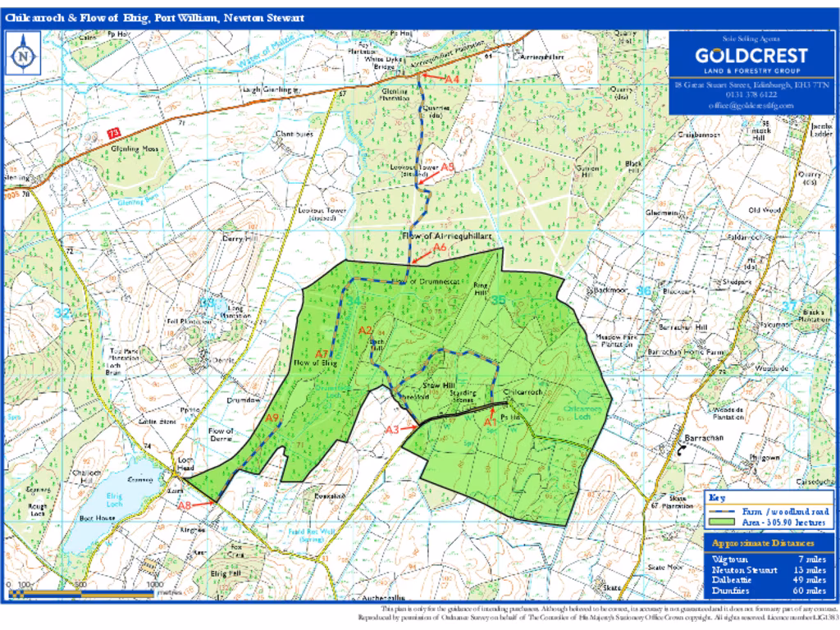The image size is (840, 630).
Task: Click the A4 access point marker
Action: (451, 79)
